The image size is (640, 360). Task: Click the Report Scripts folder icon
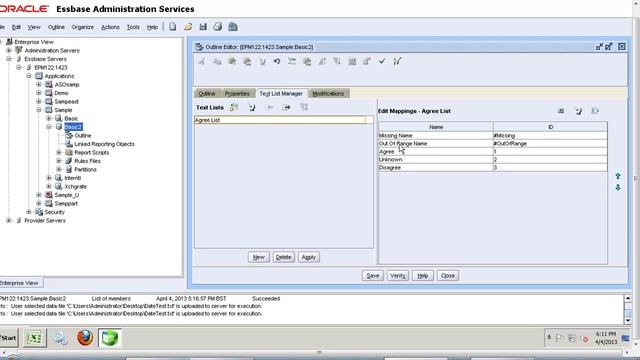pos(69,152)
